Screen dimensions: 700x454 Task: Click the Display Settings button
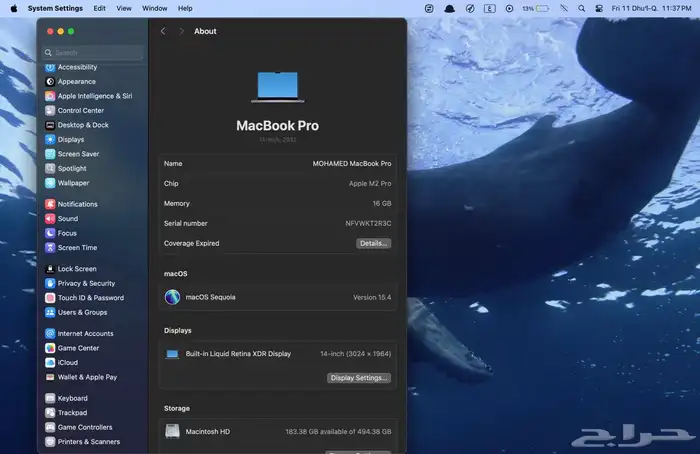pos(359,378)
